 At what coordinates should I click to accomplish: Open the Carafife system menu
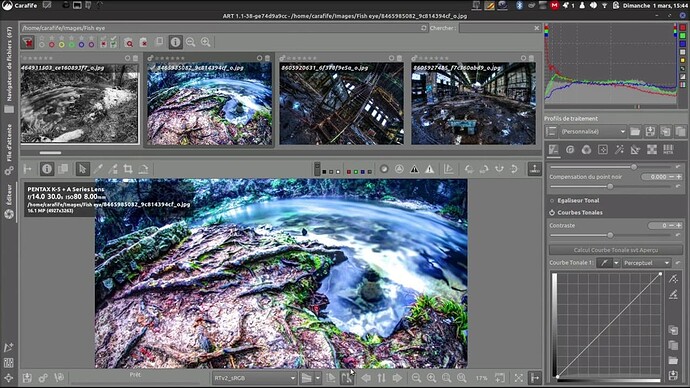(19, 5)
